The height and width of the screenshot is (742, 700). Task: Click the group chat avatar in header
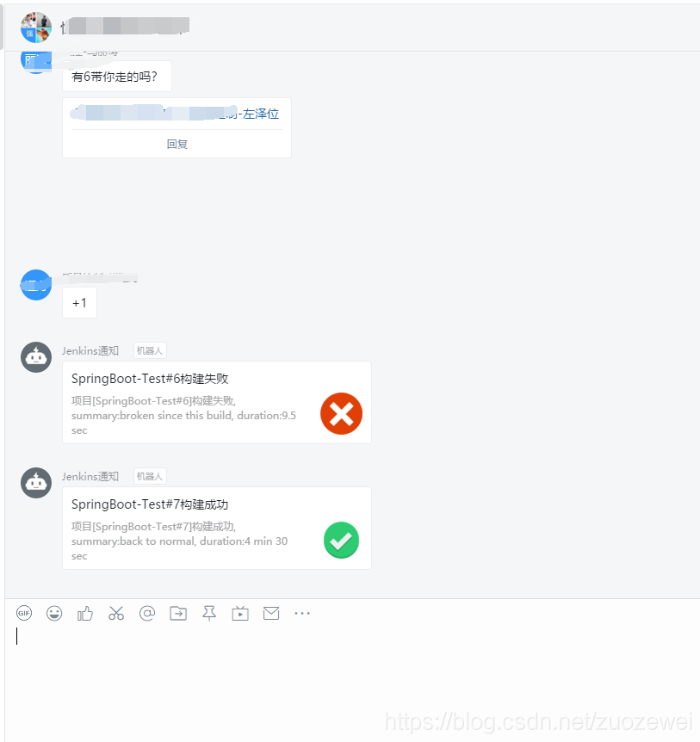click(x=36, y=27)
